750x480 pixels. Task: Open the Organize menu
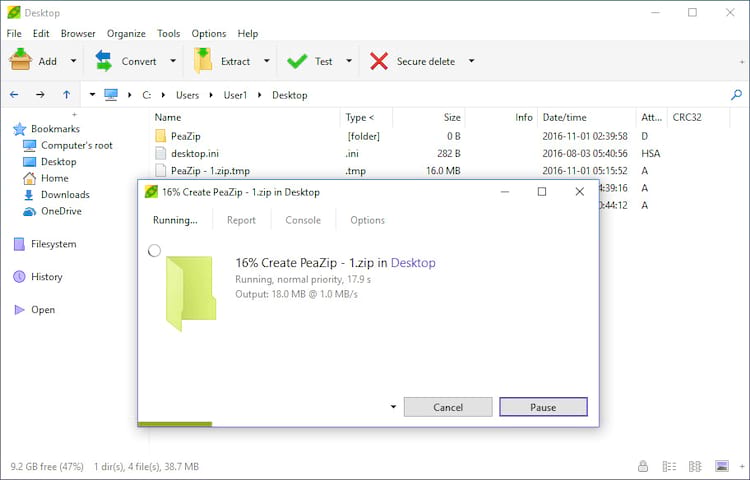pos(126,33)
